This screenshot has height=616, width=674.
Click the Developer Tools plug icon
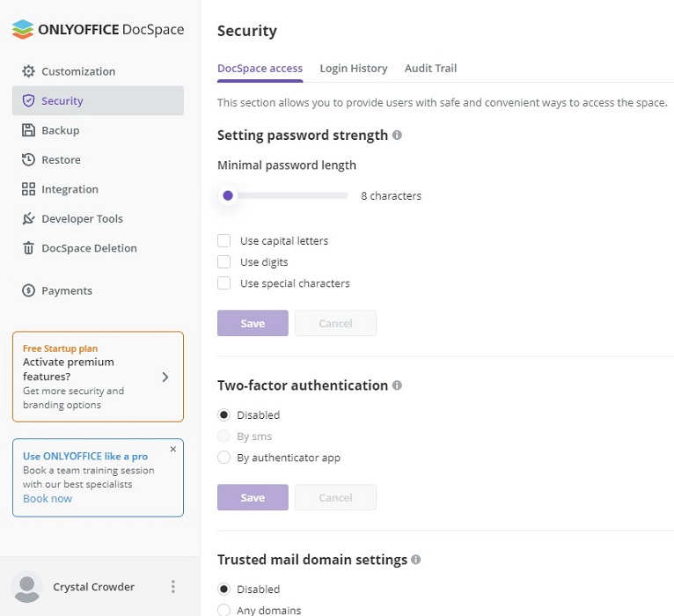click(x=28, y=218)
